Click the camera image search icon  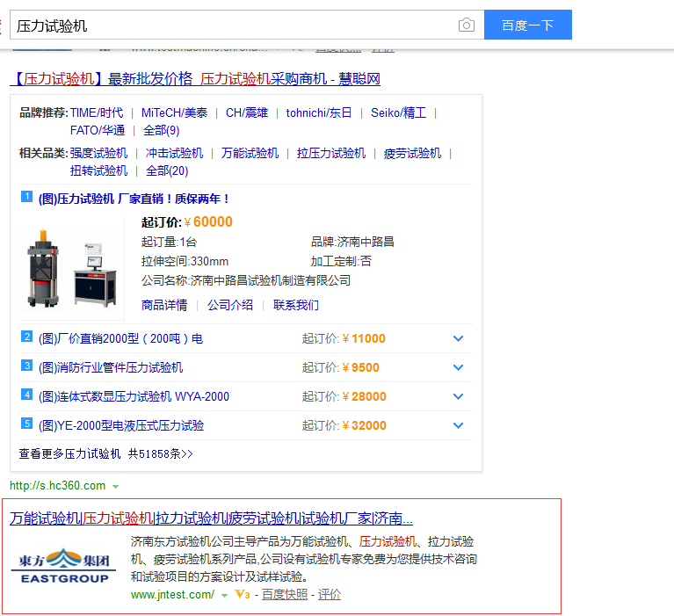tap(467, 25)
